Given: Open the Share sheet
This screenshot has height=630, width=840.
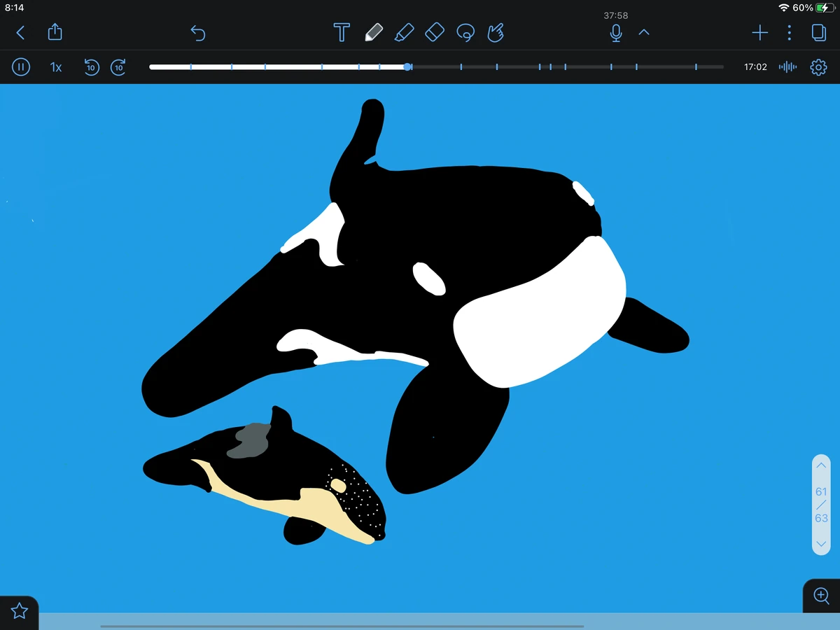Looking at the screenshot, I should point(55,32).
